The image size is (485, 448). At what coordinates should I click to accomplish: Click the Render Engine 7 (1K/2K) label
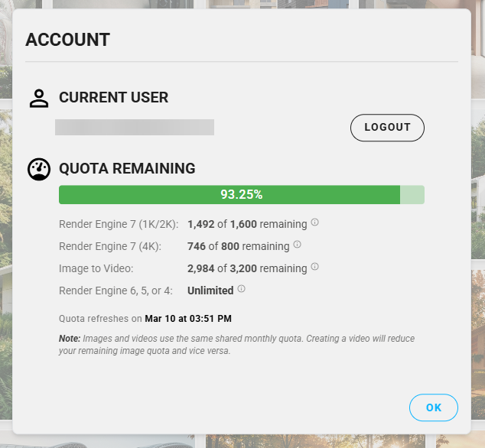pos(119,224)
